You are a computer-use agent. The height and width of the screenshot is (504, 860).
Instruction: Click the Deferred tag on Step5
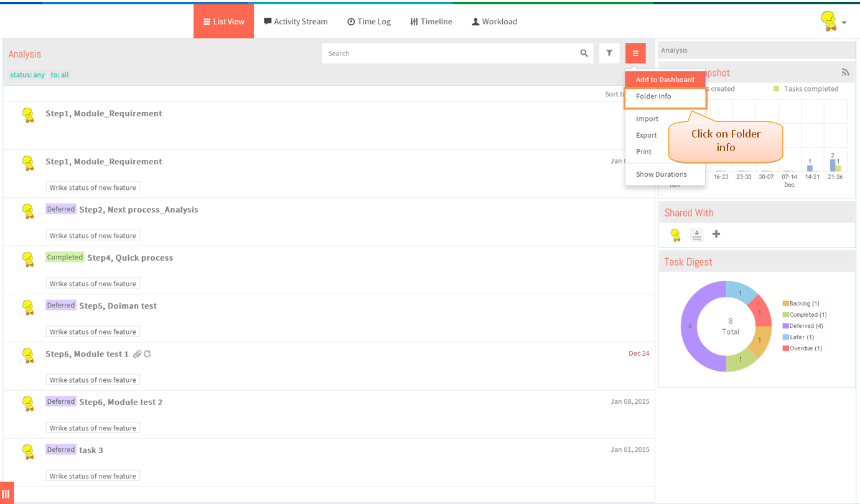coord(61,305)
